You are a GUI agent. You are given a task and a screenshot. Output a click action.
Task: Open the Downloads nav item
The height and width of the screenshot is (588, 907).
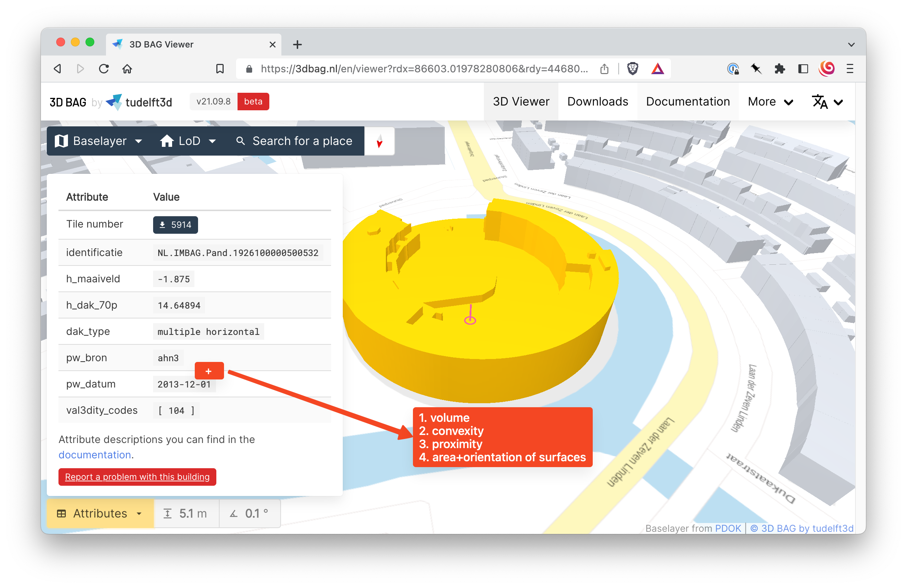pyautogui.click(x=597, y=102)
